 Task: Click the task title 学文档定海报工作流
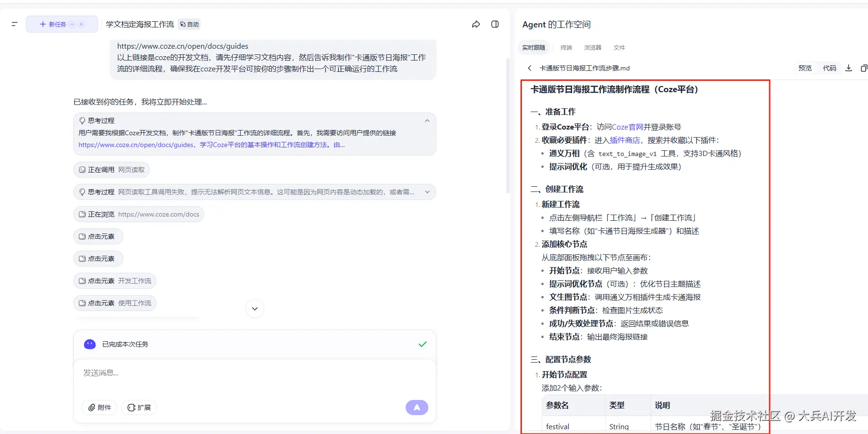(140, 24)
